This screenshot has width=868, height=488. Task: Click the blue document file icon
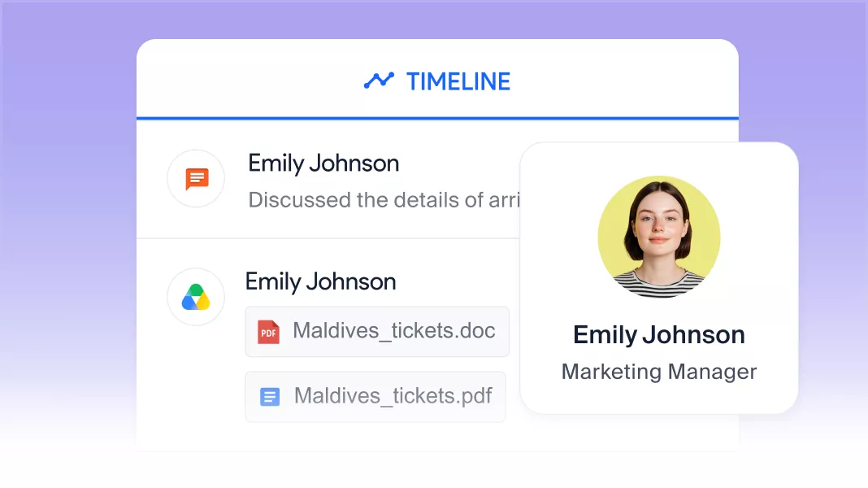click(270, 397)
